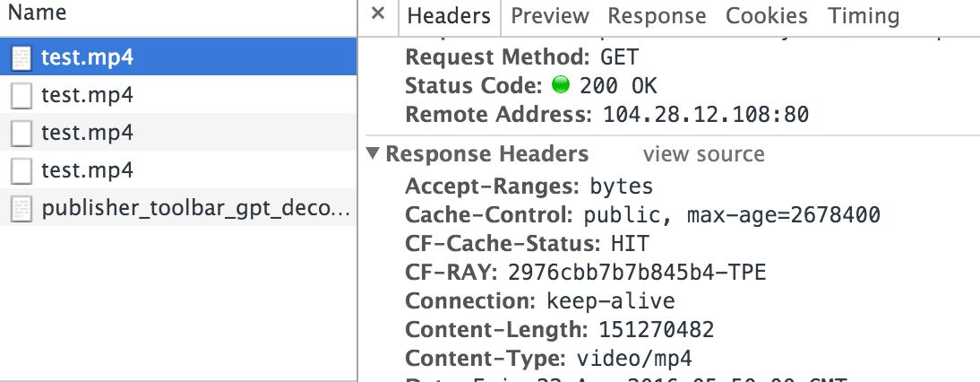Click file icon of selected test.mp4
Image resolution: width=980 pixels, height=382 pixels.
21,59
